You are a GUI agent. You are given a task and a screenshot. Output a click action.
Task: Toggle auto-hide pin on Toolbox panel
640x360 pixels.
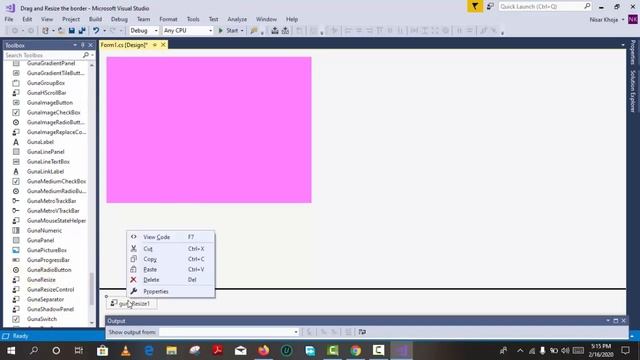83,45
